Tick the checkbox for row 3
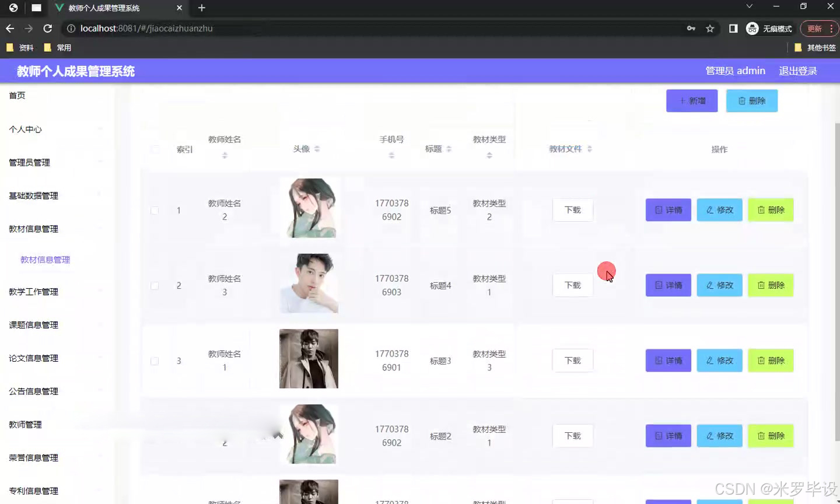The width and height of the screenshot is (840, 504). point(155,361)
